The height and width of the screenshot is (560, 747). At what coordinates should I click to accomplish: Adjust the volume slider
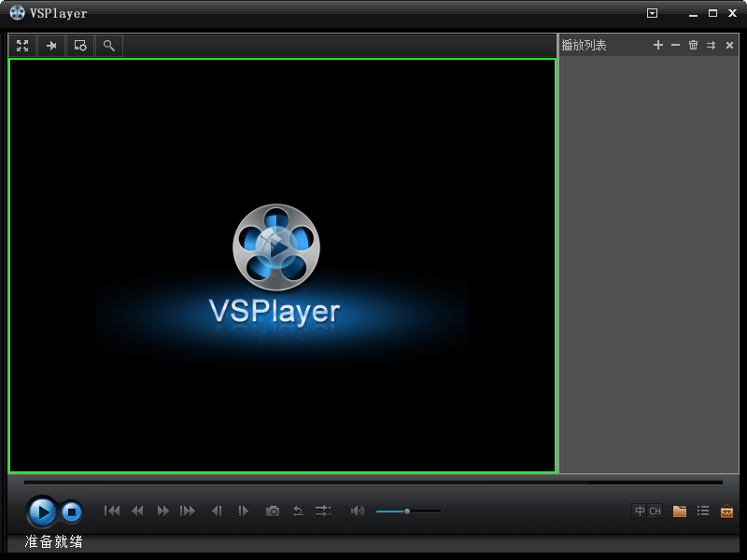click(x=408, y=511)
